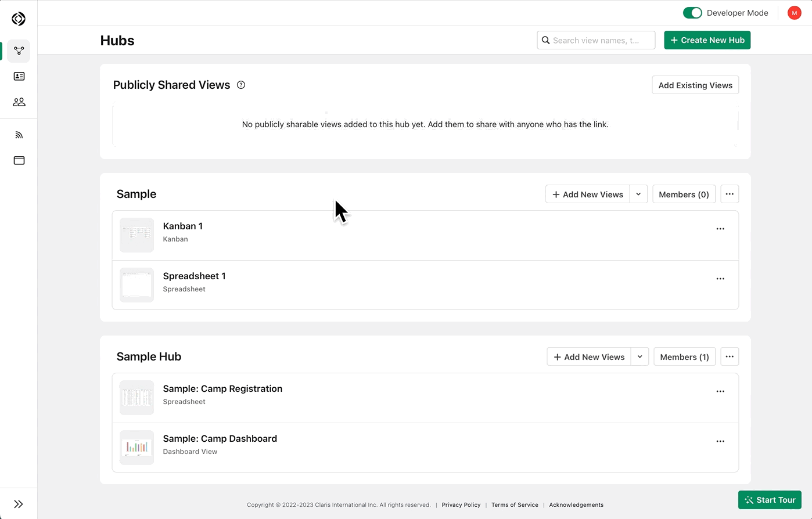Open the search magnifier in the search field
The width and height of the screenshot is (812, 519).
click(545, 40)
